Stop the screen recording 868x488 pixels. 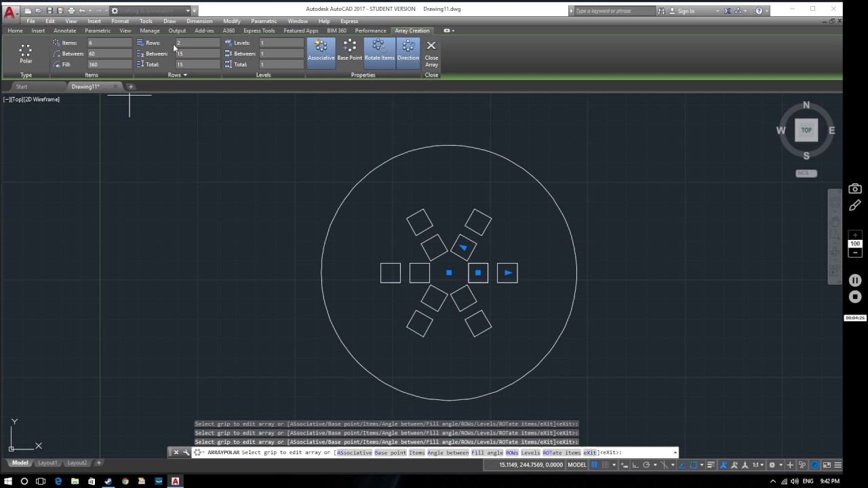coord(855,297)
